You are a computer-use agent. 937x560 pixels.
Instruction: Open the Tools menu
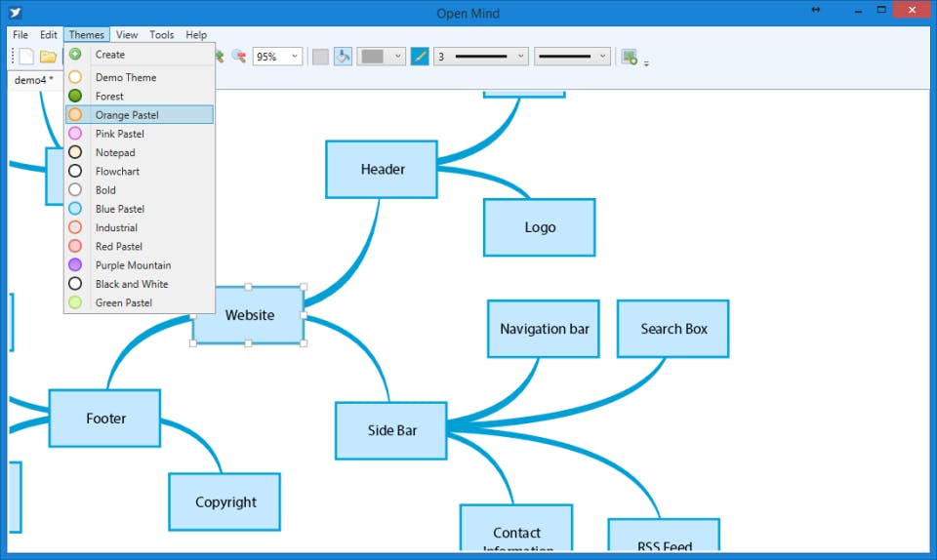pyautogui.click(x=161, y=34)
